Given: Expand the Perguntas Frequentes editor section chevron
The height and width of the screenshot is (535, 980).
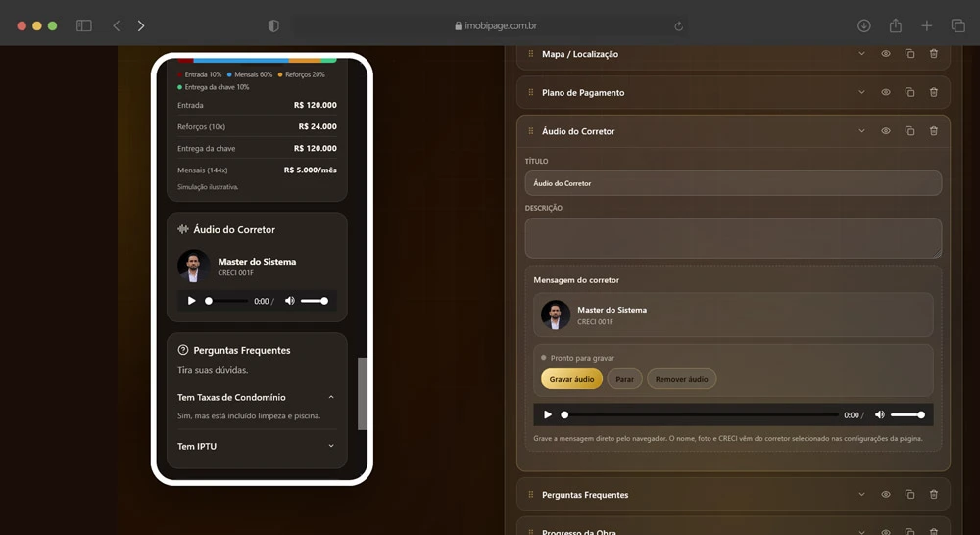Looking at the screenshot, I should tap(861, 495).
